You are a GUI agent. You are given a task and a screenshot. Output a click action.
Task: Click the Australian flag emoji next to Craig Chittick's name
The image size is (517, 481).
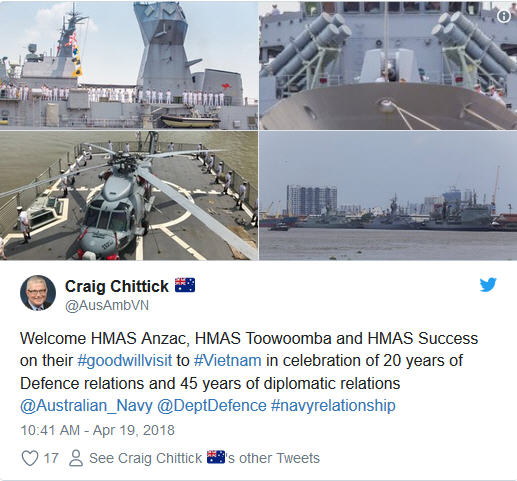[x=185, y=285]
